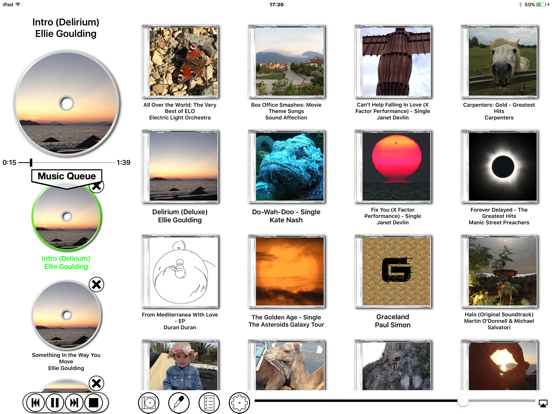Viewport: 552px width, 414px height.
Task: Click the Carpenters: Gold caption text
Action: pos(499,111)
